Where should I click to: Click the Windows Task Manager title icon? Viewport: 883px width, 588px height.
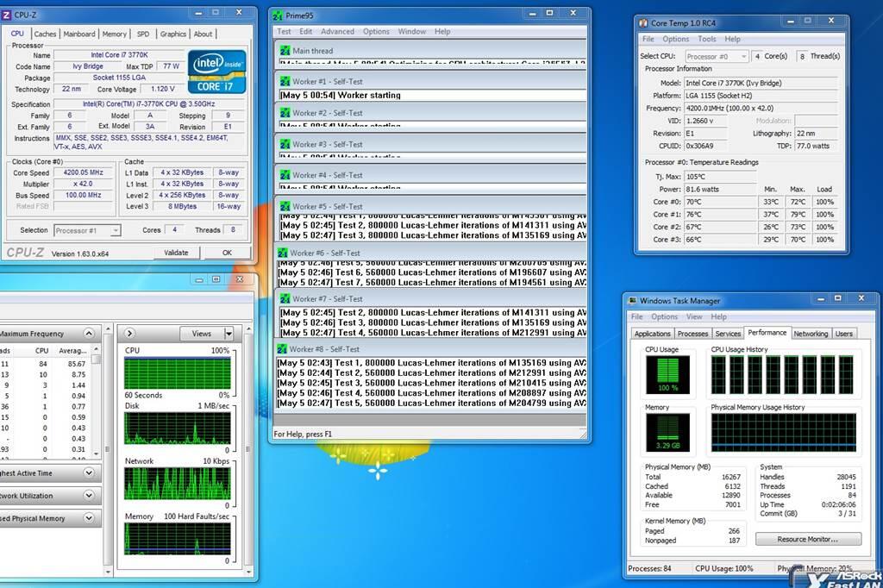click(x=633, y=301)
